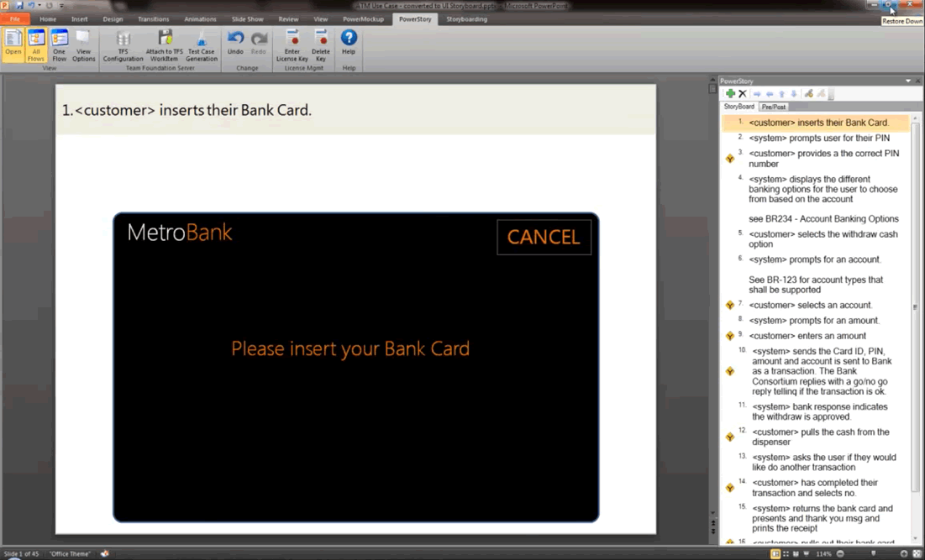Click Delete Key in License Mgmt
Screen dimensions: 925x560
320,45
